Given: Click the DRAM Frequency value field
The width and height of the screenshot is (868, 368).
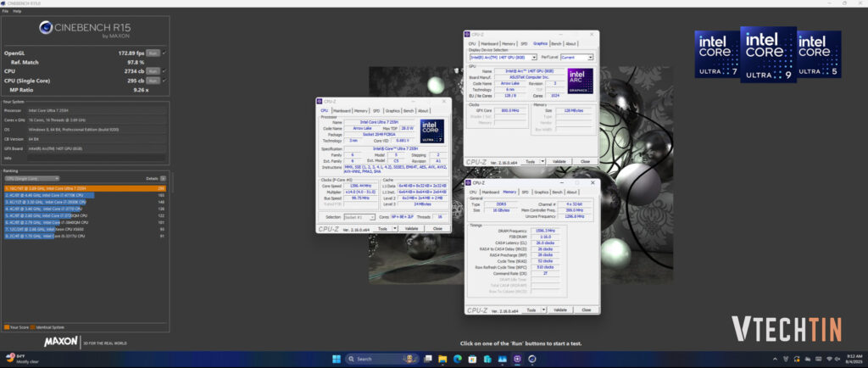Looking at the screenshot, I should tap(546, 231).
